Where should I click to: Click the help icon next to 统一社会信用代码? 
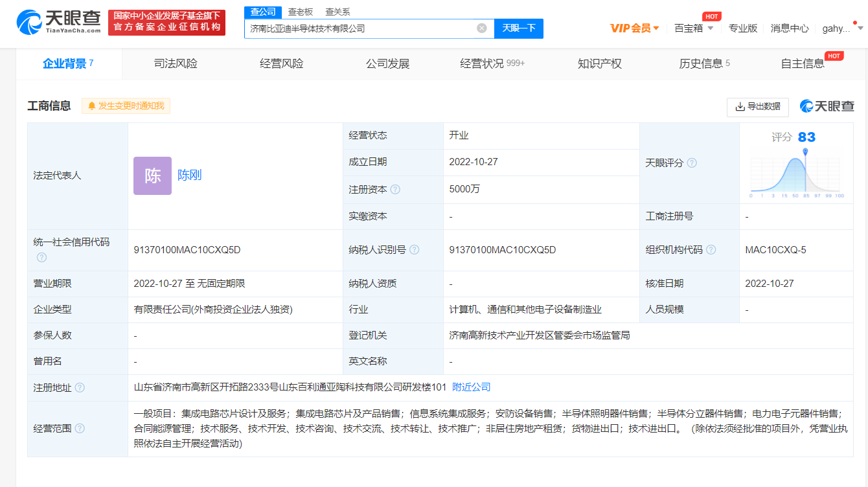point(41,257)
